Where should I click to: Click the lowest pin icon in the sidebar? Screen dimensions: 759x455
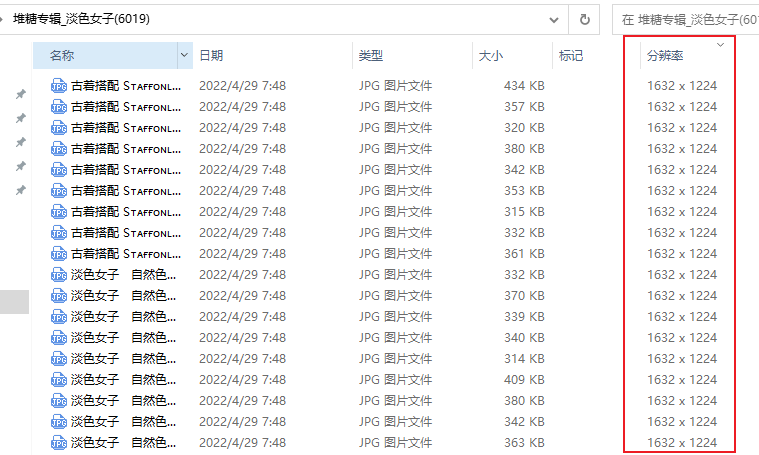point(20,190)
